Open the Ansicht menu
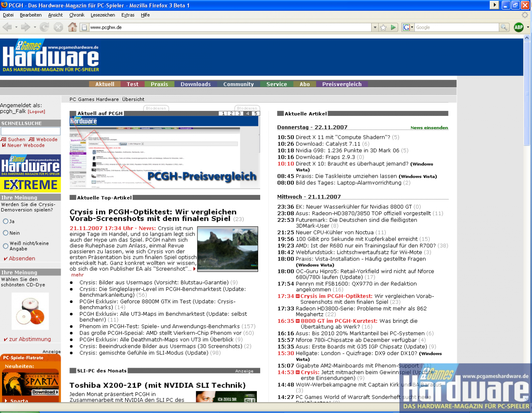This screenshot has height=413, width=532. coord(55,15)
